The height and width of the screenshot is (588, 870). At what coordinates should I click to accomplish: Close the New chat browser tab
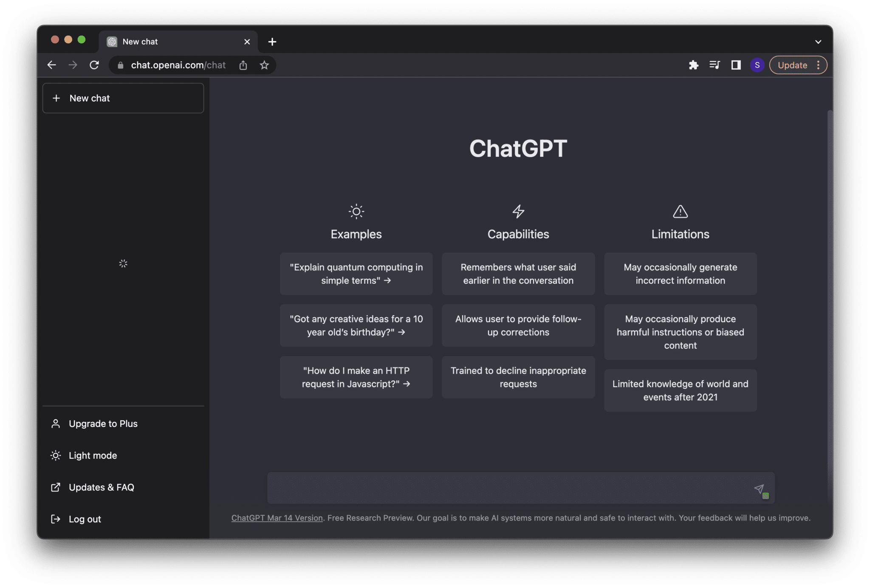pos(247,42)
